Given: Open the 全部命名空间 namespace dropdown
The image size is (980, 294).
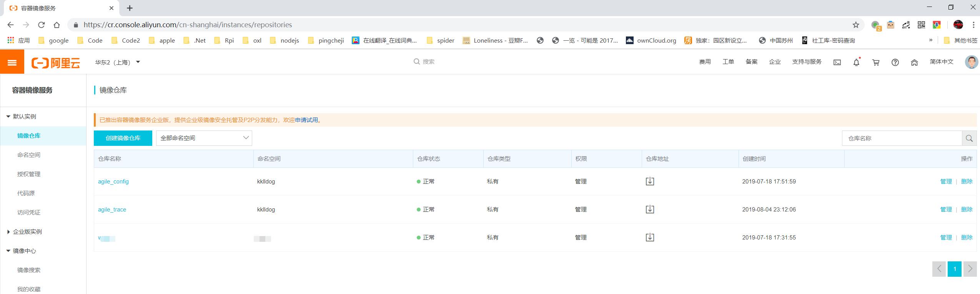Looking at the screenshot, I should (204, 138).
